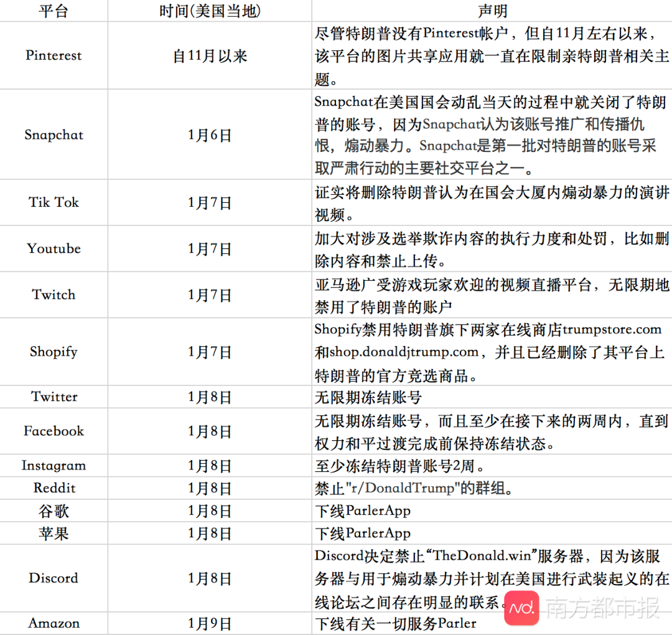
Task: Click the 平台 column header
Action: point(54,11)
